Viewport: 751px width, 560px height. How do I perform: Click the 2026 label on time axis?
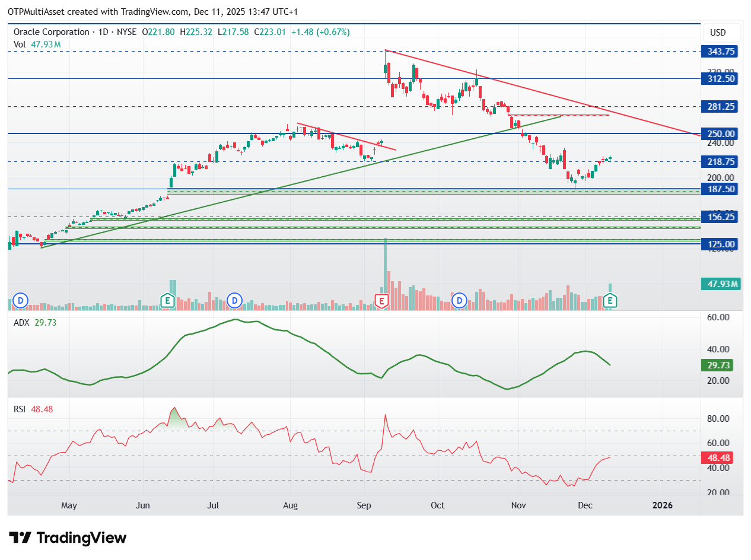point(662,505)
